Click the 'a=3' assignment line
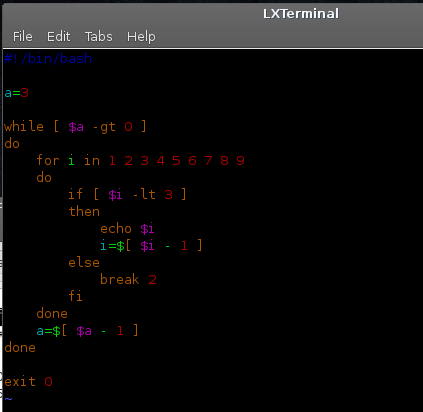 [16, 93]
